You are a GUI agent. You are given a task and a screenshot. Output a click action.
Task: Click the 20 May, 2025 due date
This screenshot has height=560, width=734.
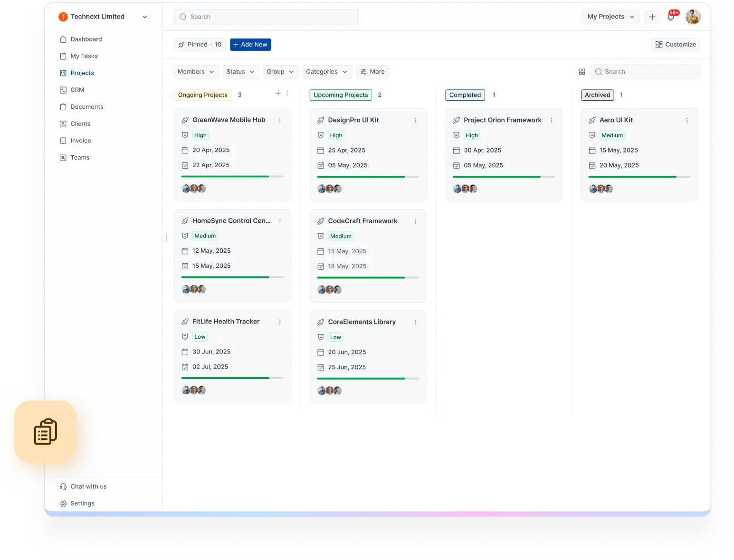tap(619, 165)
